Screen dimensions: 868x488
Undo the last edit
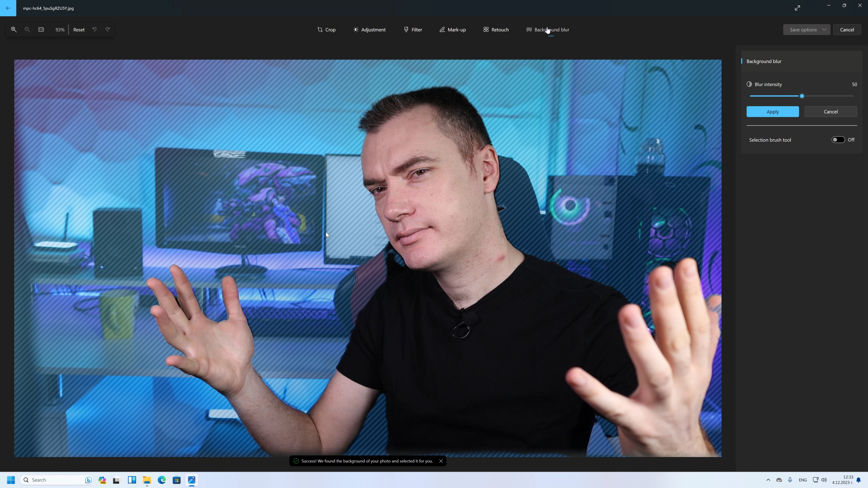94,30
